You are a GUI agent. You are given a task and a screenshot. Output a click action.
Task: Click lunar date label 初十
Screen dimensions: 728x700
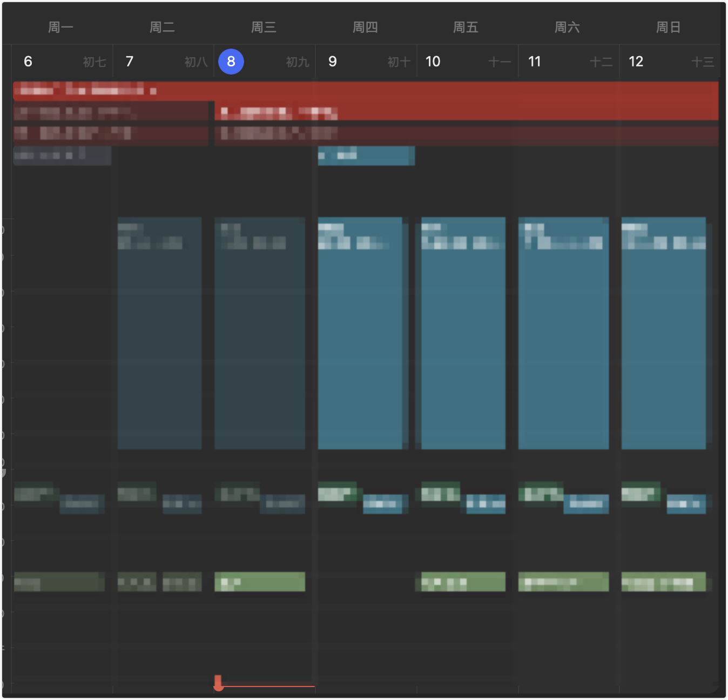pos(399,62)
